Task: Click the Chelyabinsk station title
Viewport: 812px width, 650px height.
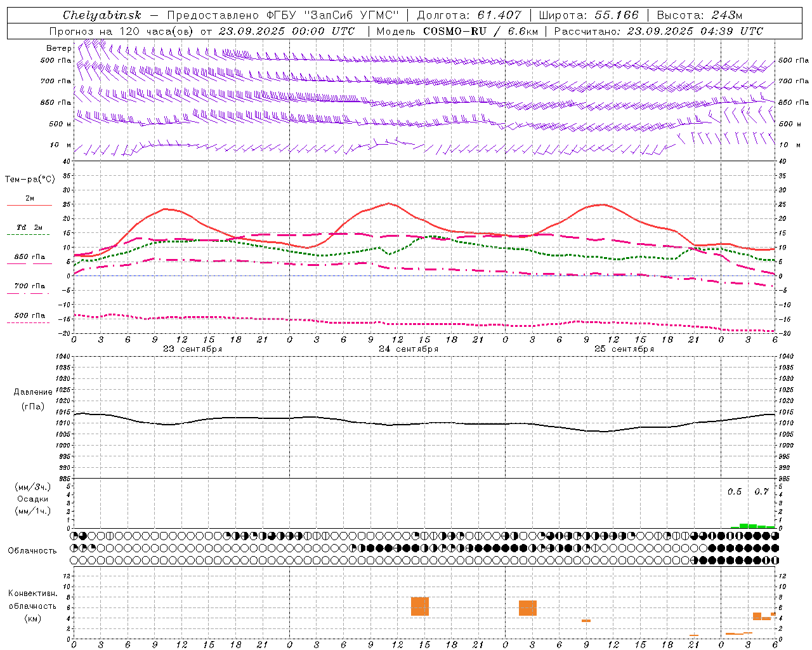Action: pos(101,15)
